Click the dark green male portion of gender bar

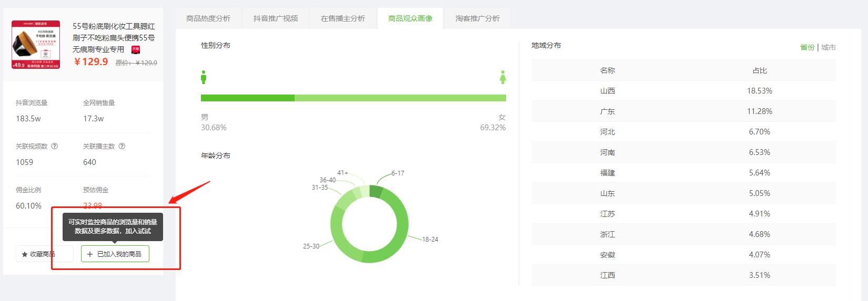[x=247, y=98]
